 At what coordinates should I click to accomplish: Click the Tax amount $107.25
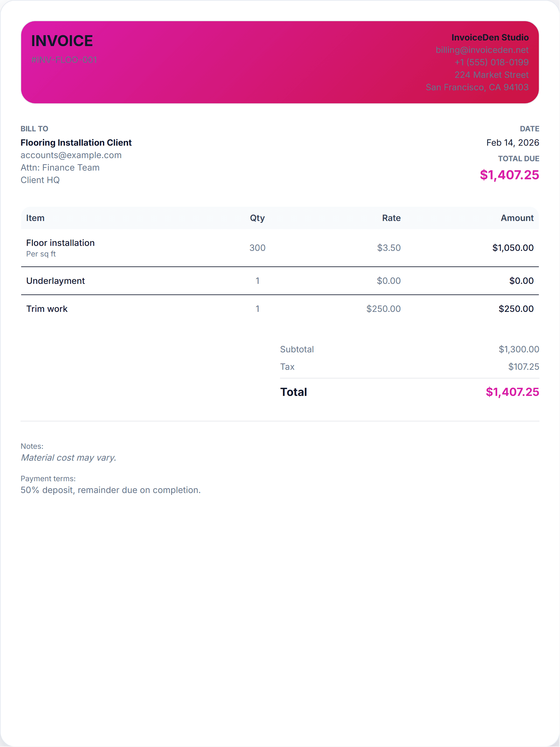pos(523,367)
